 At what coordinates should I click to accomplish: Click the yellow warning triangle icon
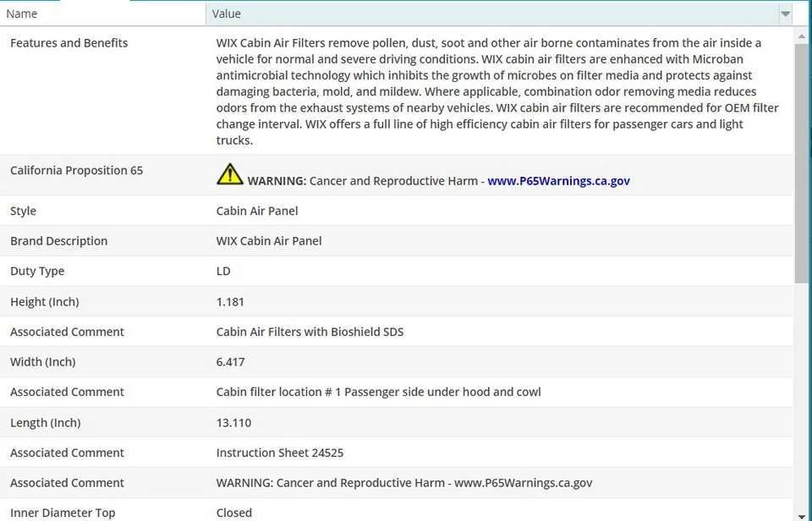(229, 174)
